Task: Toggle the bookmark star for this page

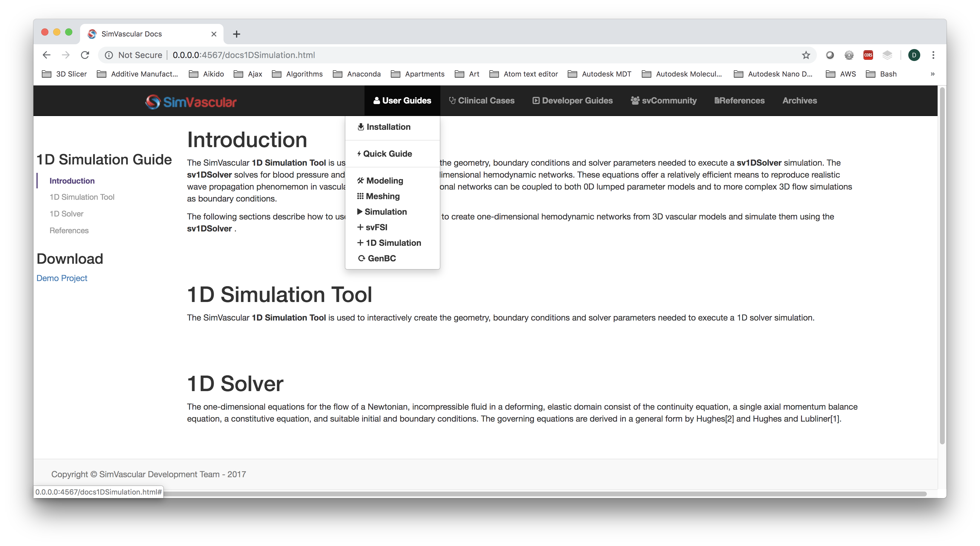Action: click(x=806, y=55)
